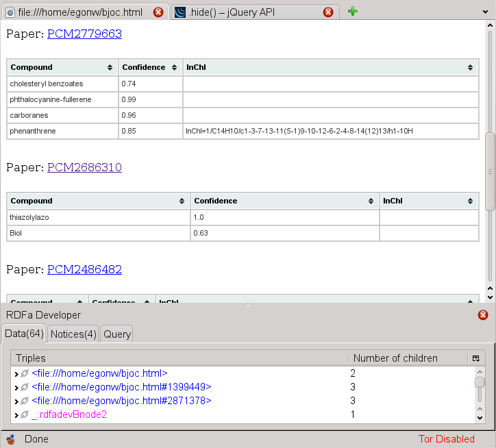Expand the _:rdfadevBnode2 tree node
Image resolution: width=496 pixels, height=448 pixels.
(16, 415)
